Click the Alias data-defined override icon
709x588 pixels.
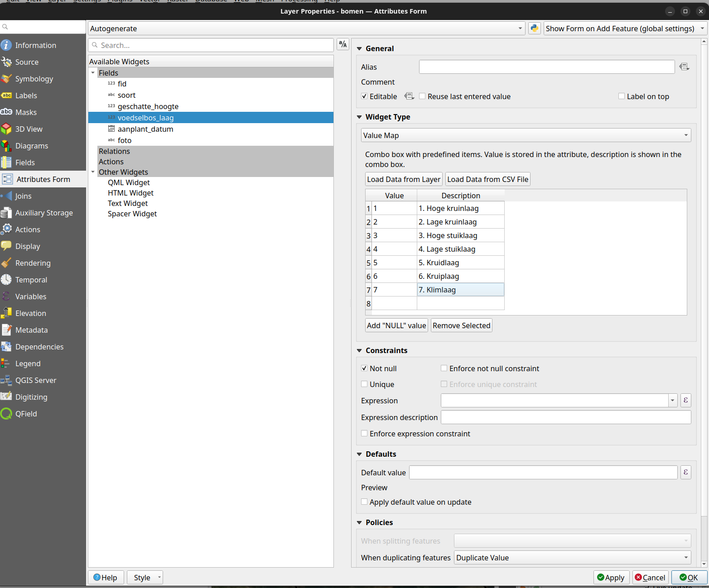point(684,67)
